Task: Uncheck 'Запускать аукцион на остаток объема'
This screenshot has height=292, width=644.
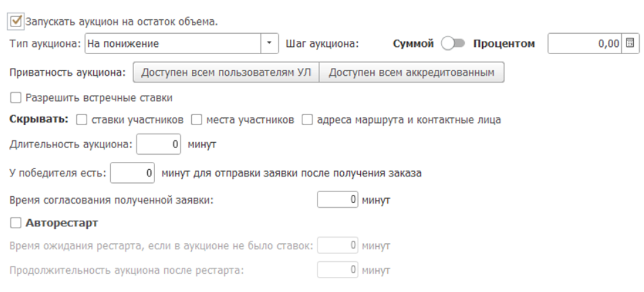Action: [16, 21]
